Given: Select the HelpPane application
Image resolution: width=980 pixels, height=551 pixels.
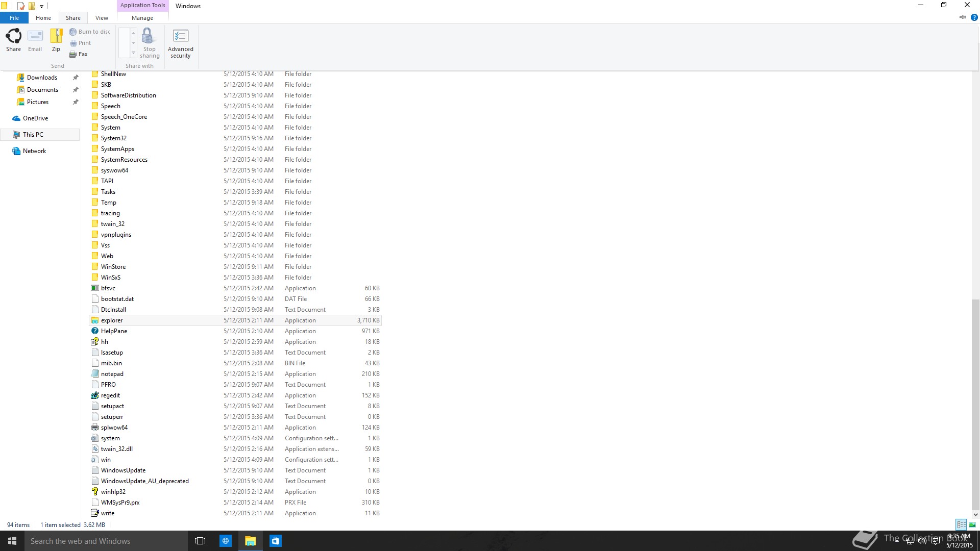Looking at the screenshot, I should pos(114,331).
